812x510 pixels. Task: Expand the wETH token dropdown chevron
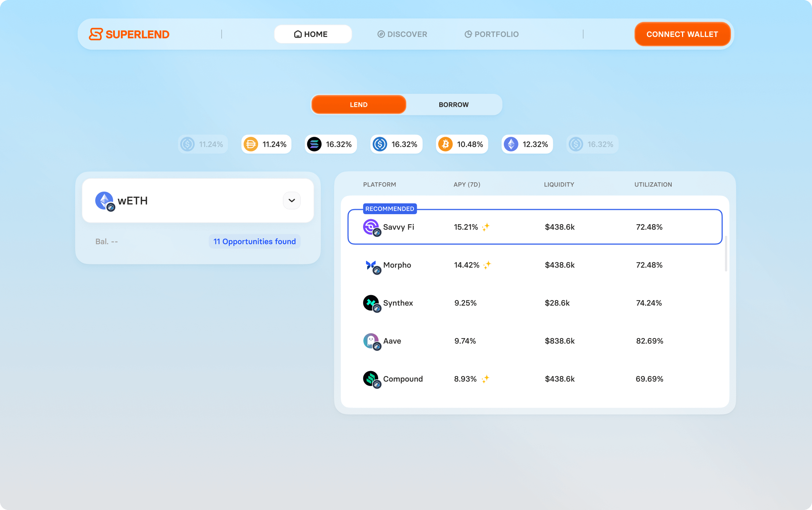(292, 201)
